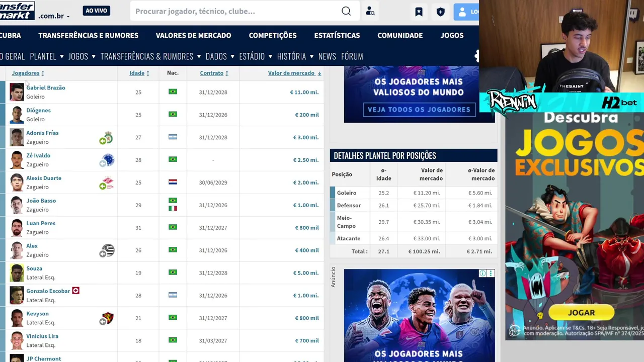
Task: Click the yellow Jogar button in ad
Action: [581, 313]
